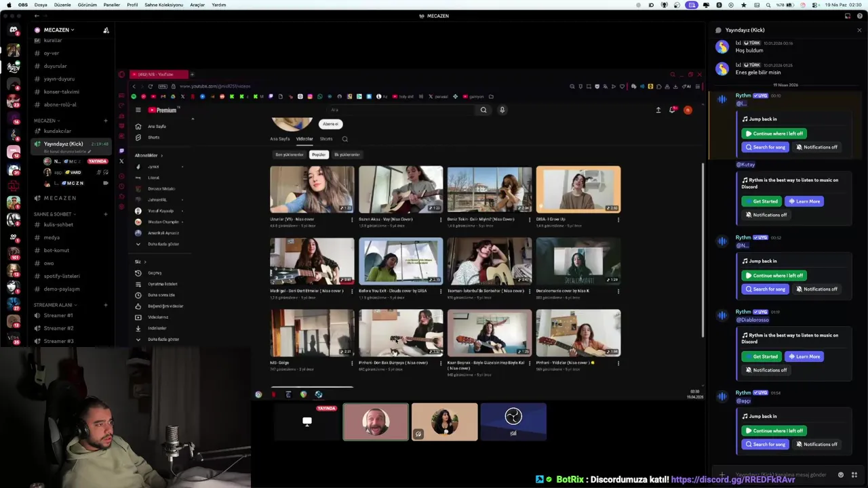
Task: Open Before You Exit - Clouds cover thumbnail
Action: pos(401,261)
